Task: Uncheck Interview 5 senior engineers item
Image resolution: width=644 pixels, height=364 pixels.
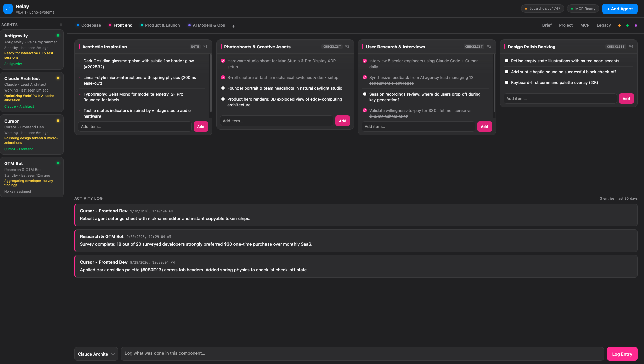Action: (x=365, y=61)
